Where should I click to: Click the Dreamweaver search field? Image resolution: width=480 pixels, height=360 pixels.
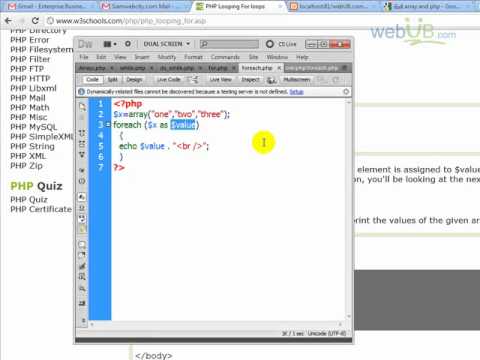click(x=229, y=44)
